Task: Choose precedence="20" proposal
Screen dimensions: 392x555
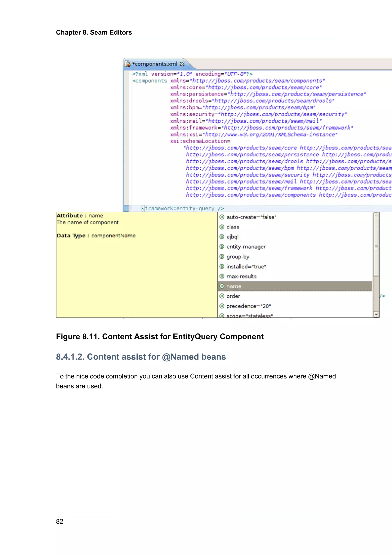Action: 295,306
